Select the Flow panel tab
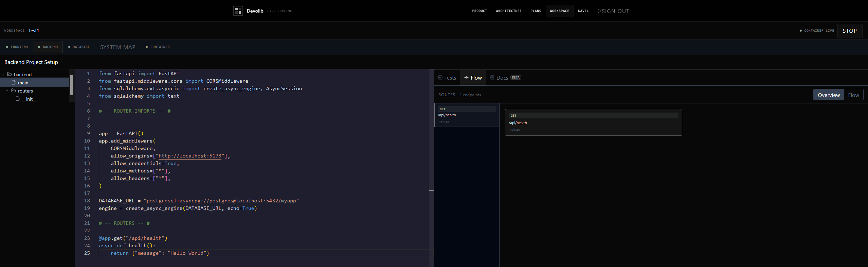868x267 pixels. click(473, 78)
